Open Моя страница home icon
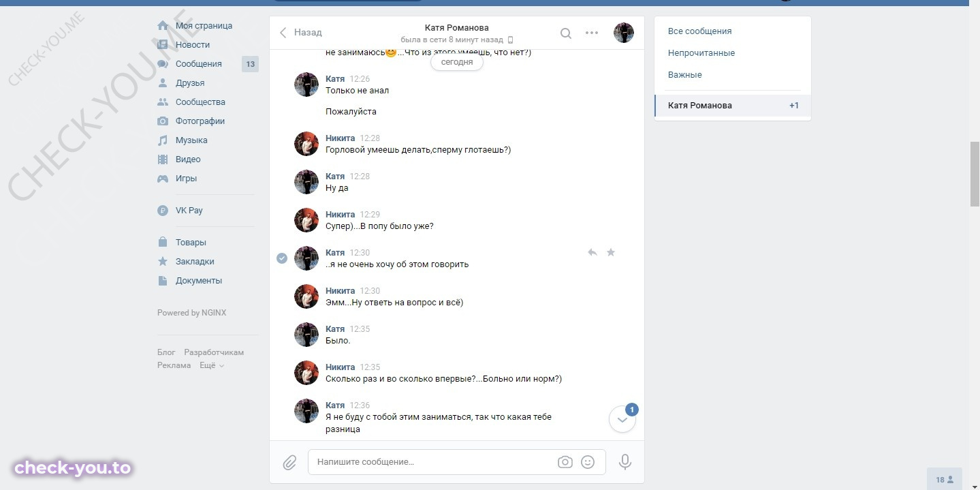Viewport: 980px width, 490px height. click(x=163, y=25)
